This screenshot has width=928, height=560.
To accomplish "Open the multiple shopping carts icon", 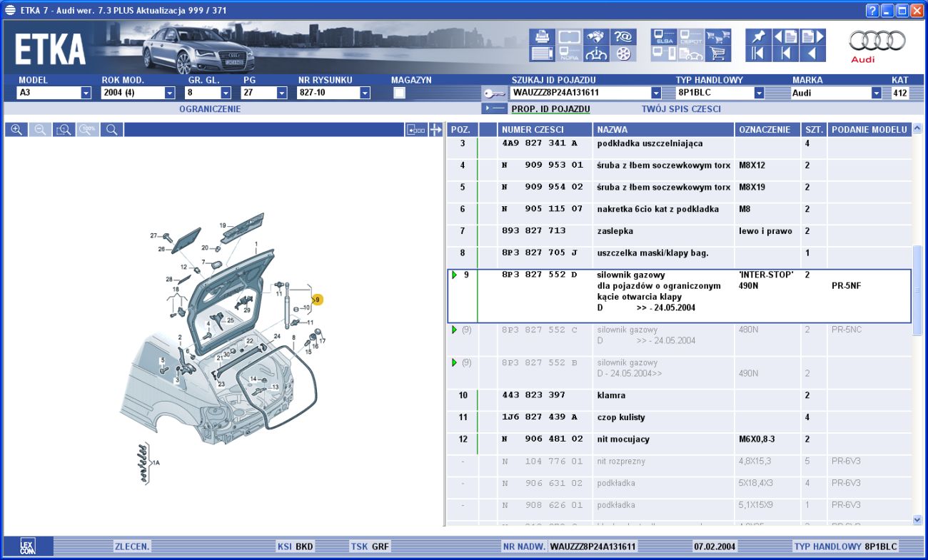I will [x=718, y=36].
